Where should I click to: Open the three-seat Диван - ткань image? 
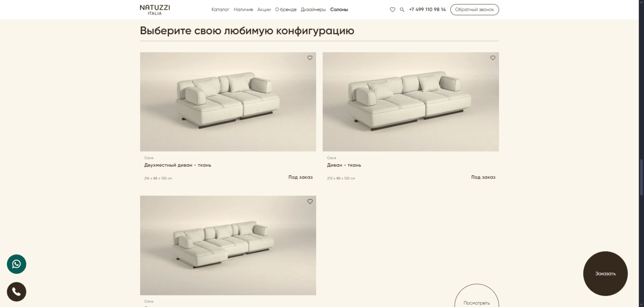pyautogui.click(x=411, y=102)
